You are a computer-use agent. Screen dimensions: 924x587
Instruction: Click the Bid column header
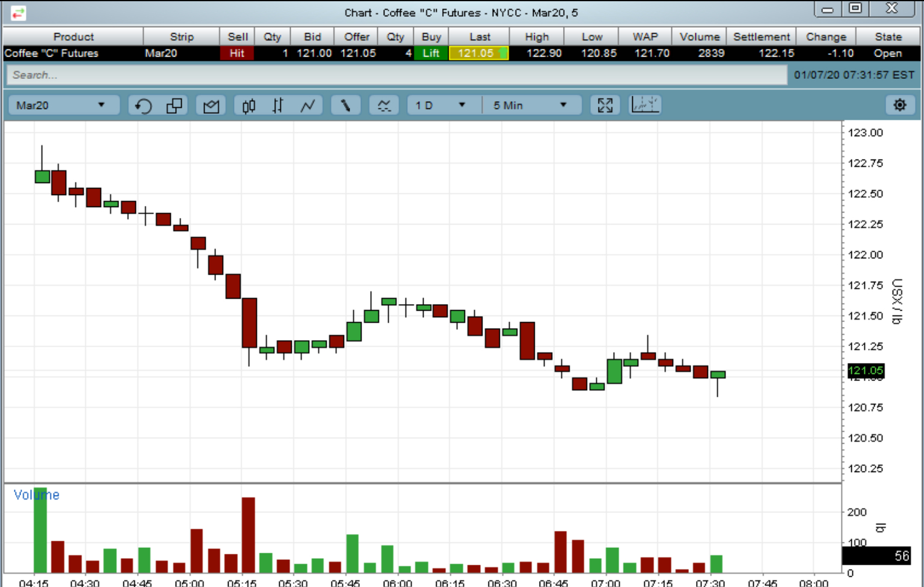pos(312,37)
